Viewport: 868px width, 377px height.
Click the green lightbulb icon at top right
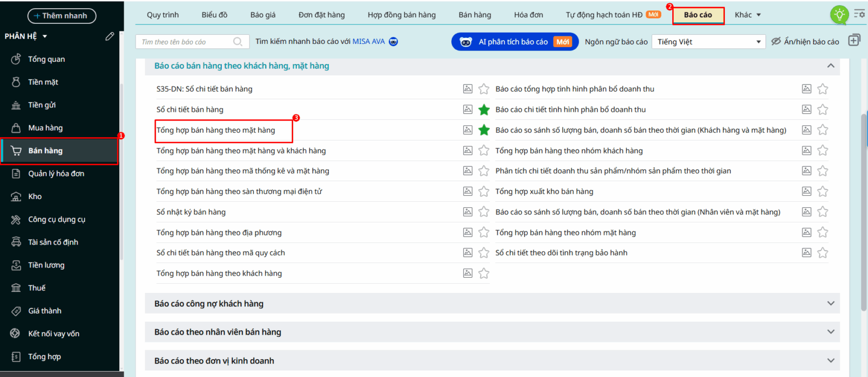pos(839,15)
